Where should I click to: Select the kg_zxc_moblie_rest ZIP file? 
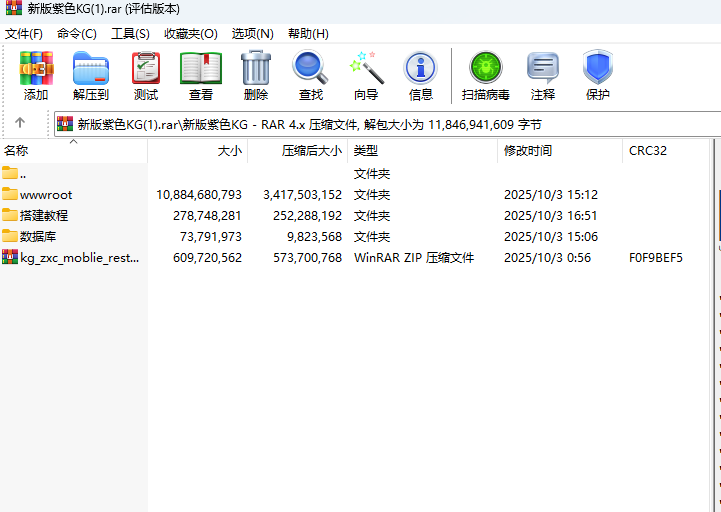coord(79,258)
